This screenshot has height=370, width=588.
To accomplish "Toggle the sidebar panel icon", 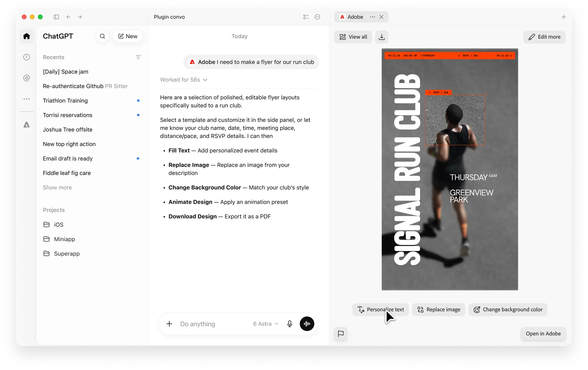I will [56, 17].
